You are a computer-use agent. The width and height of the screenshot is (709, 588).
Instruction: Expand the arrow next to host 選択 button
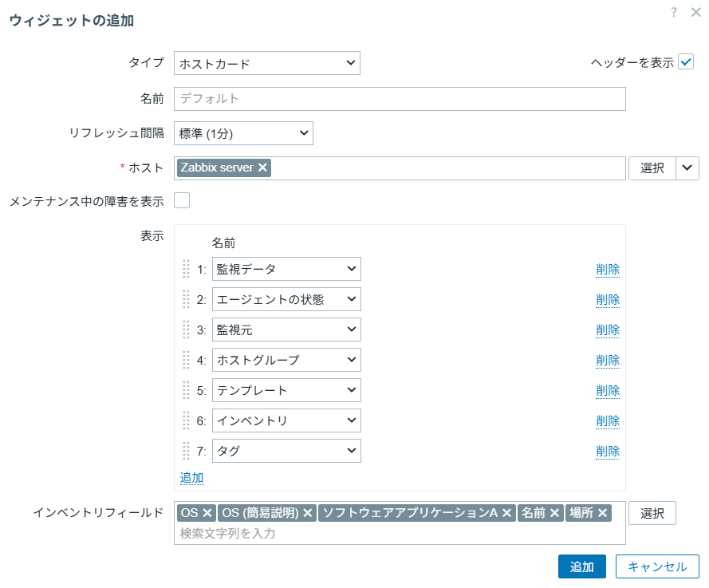tap(687, 168)
